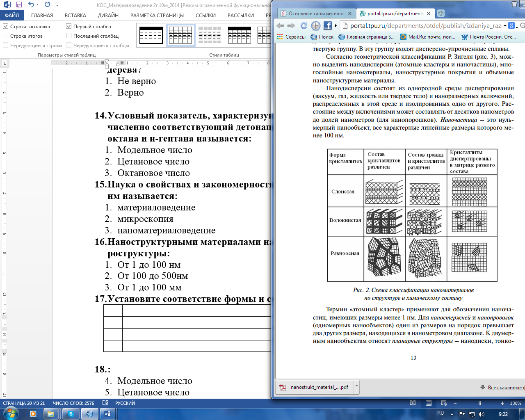Open Skype from the taskbar
This screenshot has width=525, height=420.
point(71,414)
